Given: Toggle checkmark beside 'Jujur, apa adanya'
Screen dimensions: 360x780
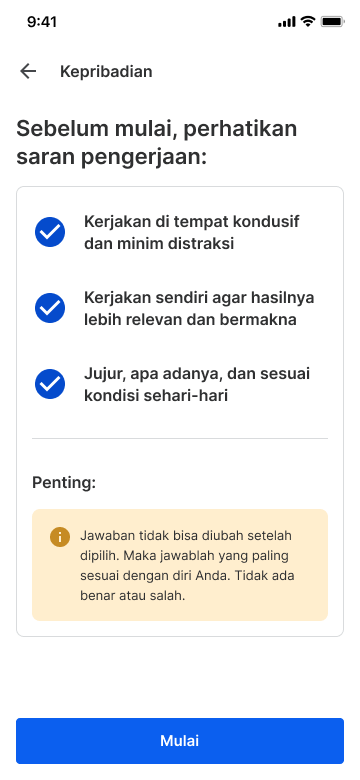Looking at the screenshot, I should [x=50, y=384].
